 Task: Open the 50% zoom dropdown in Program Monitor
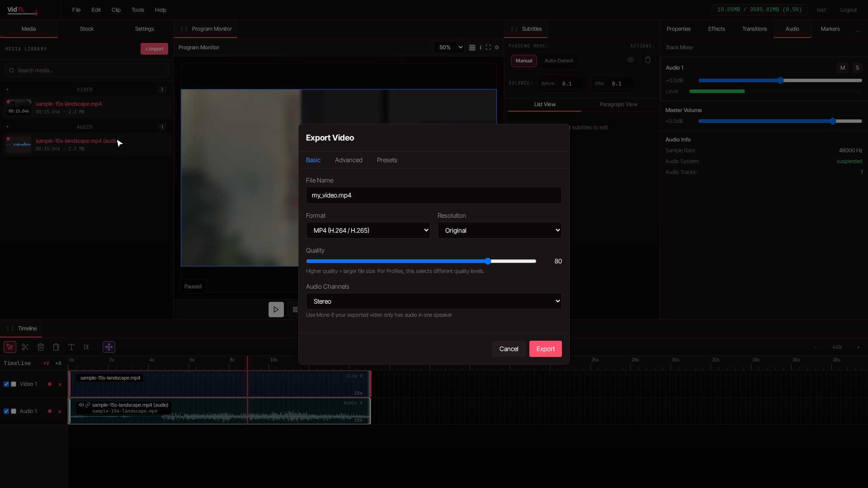point(449,47)
